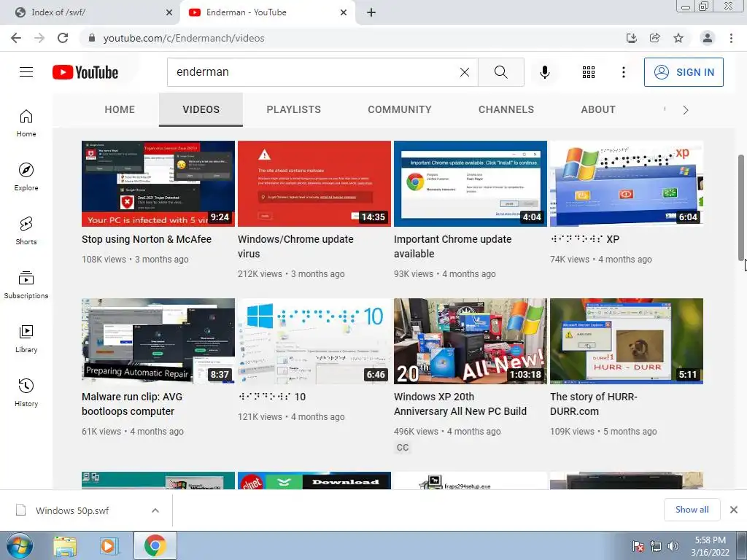This screenshot has height=560, width=747.
Task: Click the CC badge under Windows XP video
Action: 403,448
